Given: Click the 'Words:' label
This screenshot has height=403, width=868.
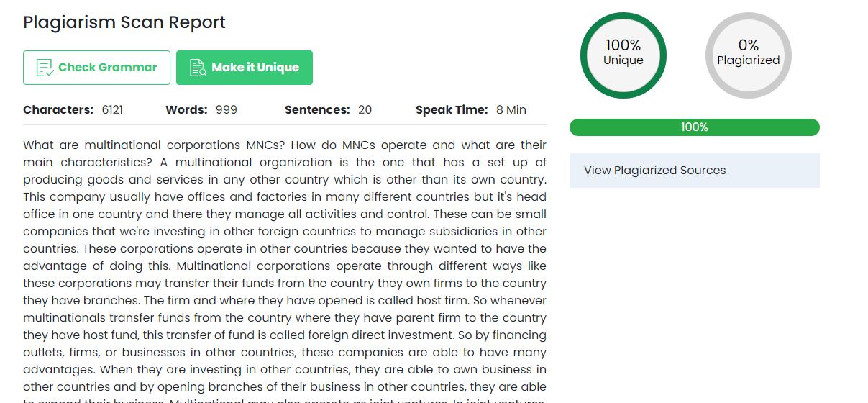Looking at the screenshot, I should (186, 110).
